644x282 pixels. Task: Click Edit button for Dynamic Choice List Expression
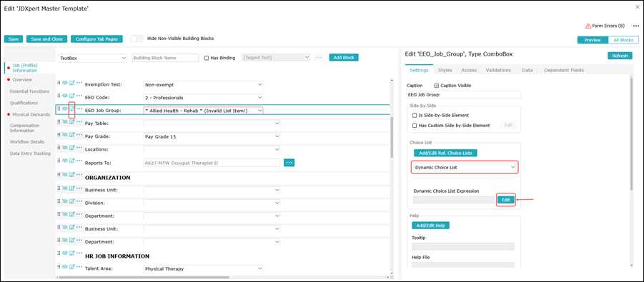point(505,199)
